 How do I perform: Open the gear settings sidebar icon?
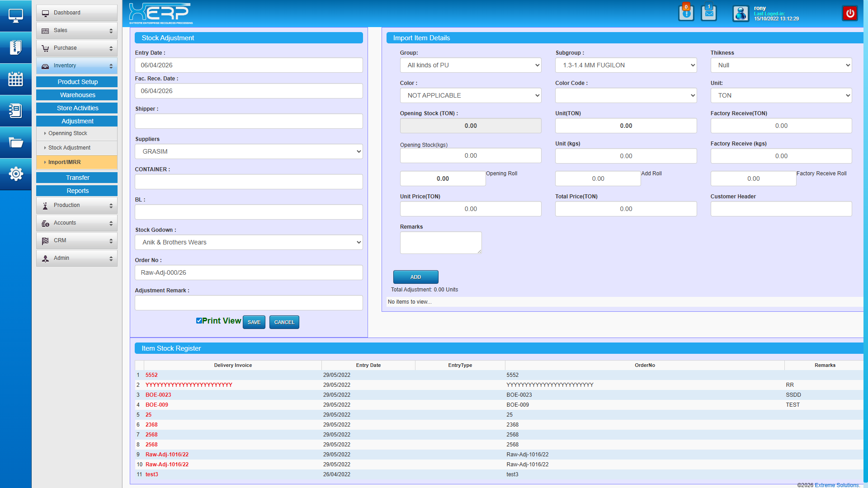pos(15,174)
